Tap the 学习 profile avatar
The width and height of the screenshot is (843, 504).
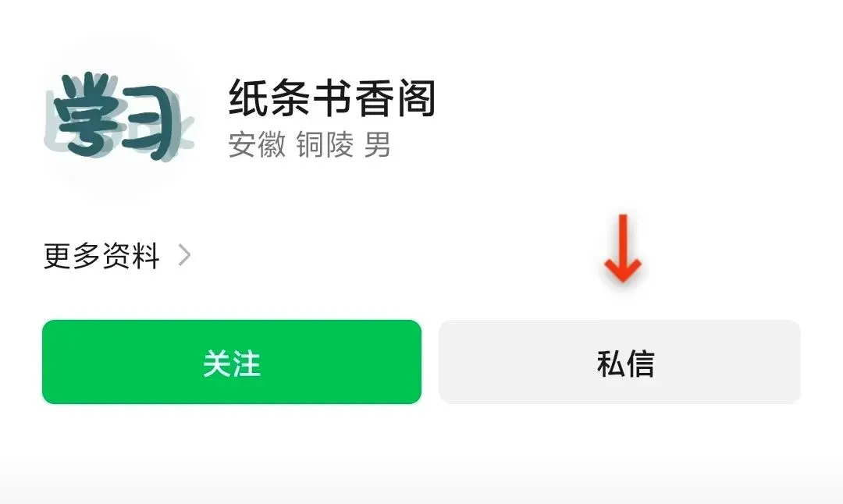click(119, 119)
